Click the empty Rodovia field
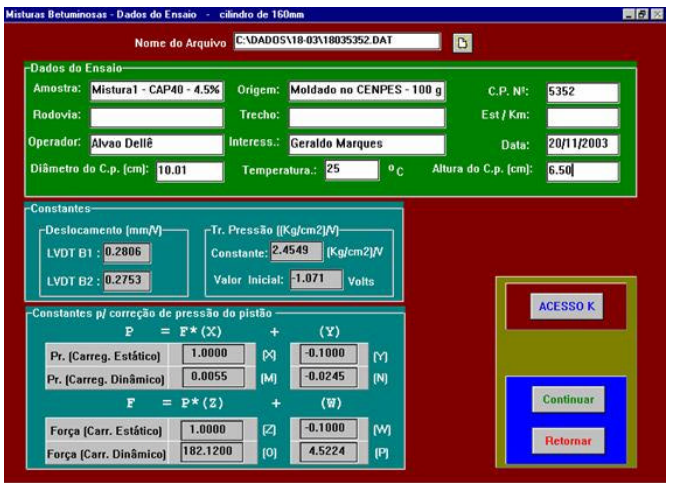Screen dimensions: 673x483 tap(156, 117)
